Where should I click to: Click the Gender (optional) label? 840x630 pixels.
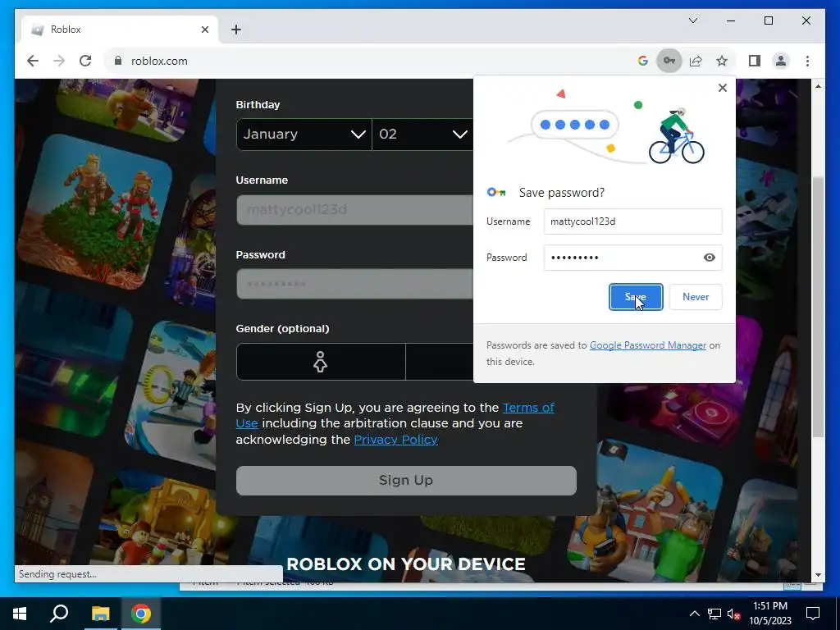(x=282, y=328)
